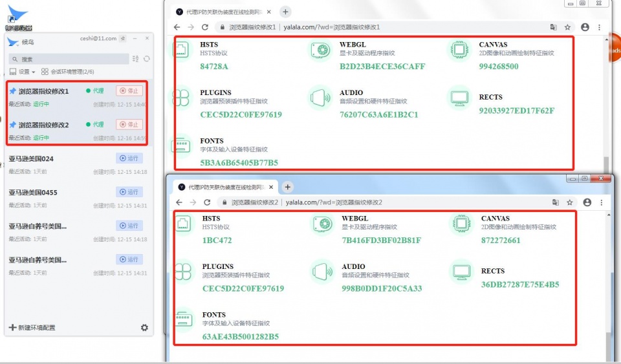This screenshot has height=364, width=621.
Task: Stop the 浏览器指纹修改2 session
Action: click(x=129, y=125)
